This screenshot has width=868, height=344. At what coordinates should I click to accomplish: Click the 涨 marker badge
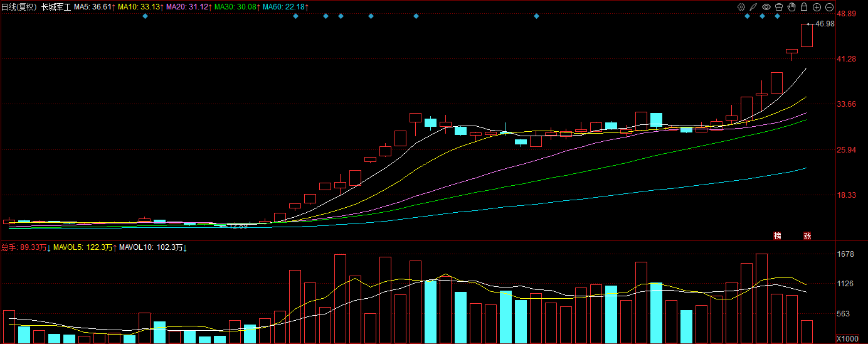click(807, 236)
